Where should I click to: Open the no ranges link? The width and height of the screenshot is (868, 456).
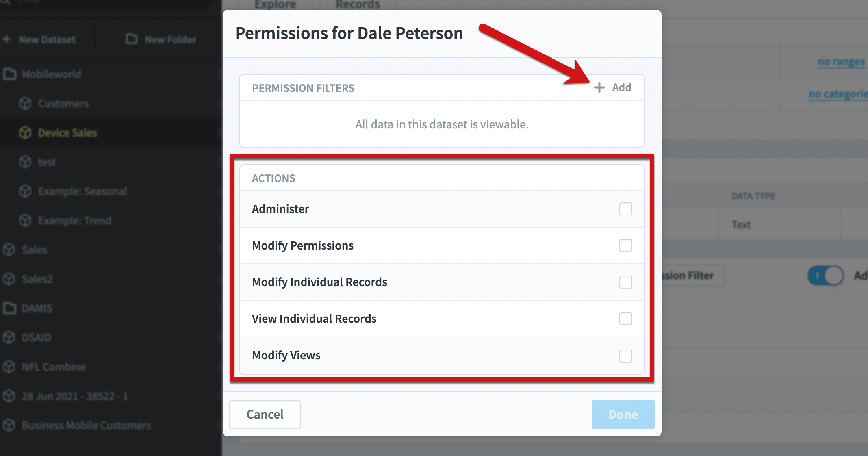(x=841, y=62)
